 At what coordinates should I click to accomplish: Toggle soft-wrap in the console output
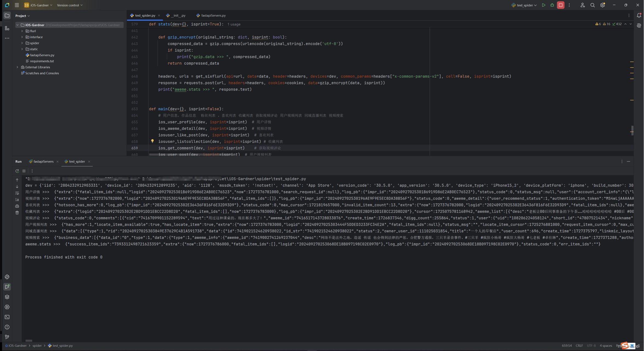click(17, 193)
